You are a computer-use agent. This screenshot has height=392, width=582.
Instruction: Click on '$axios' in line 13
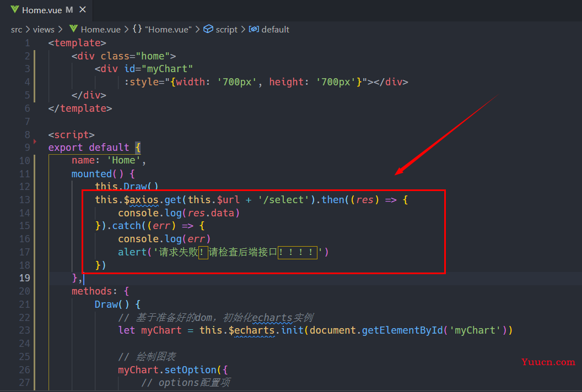click(141, 200)
